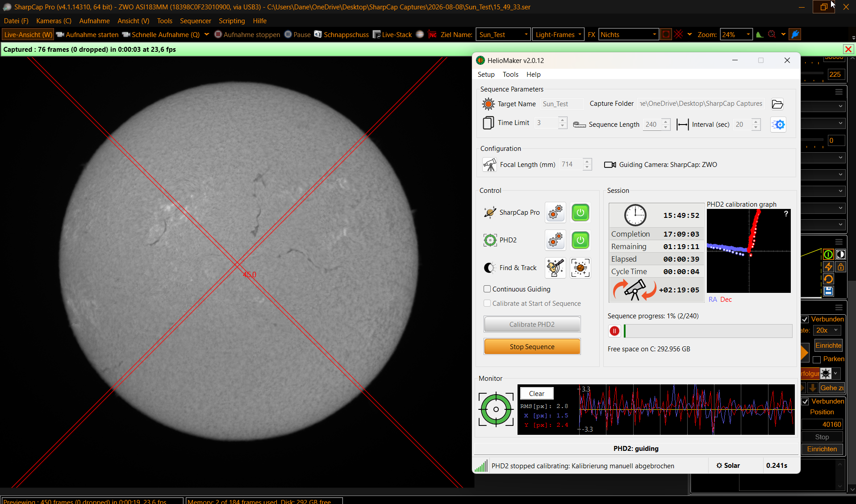
Task: Click red focus target icon in toolbar
Action: (772, 34)
